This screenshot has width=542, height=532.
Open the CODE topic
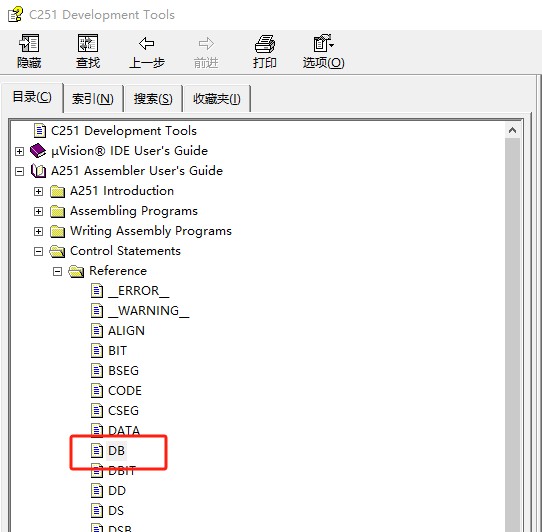(x=125, y=391)
